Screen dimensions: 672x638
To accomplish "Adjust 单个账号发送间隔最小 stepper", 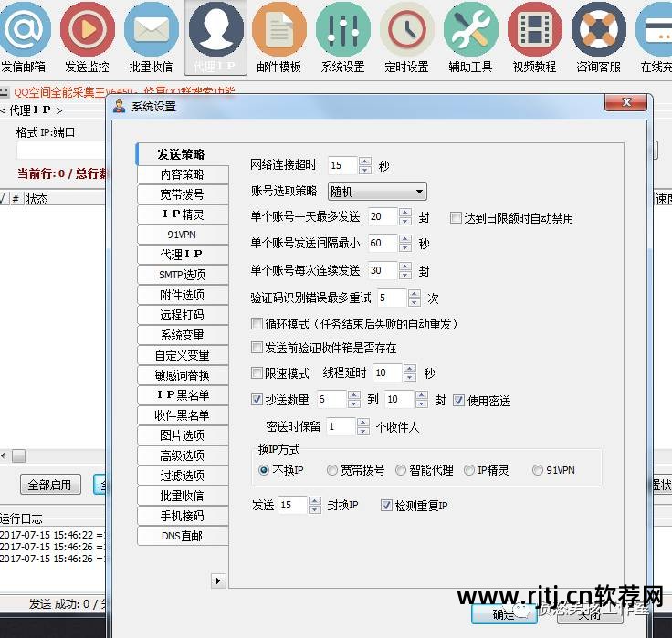I will tap(405, 244).
